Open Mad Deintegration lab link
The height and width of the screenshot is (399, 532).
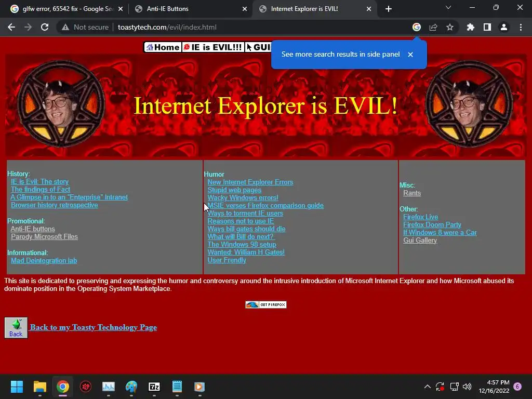44,261
